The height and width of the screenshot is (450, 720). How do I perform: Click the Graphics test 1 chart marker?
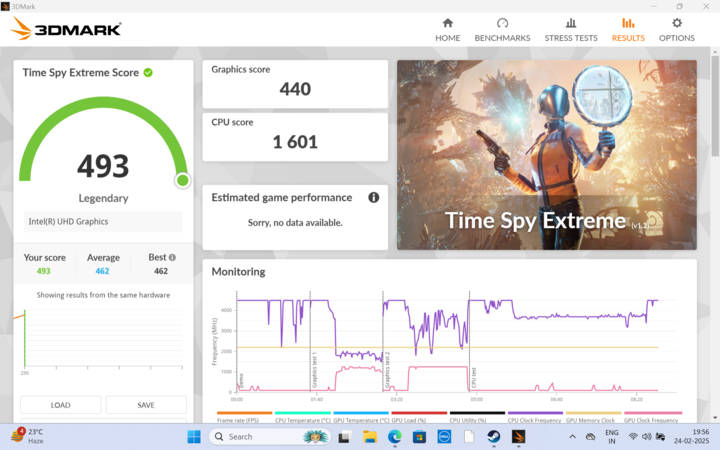coord(315,370)
